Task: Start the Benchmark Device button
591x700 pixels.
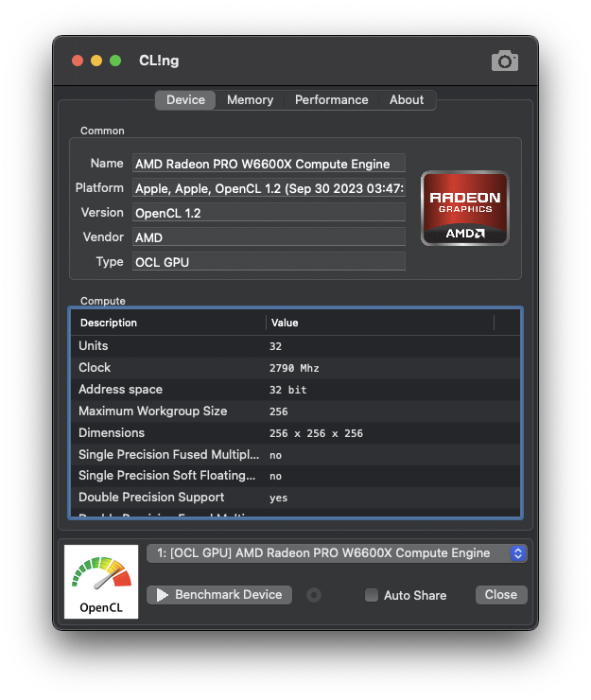Action: pos(219,595)
